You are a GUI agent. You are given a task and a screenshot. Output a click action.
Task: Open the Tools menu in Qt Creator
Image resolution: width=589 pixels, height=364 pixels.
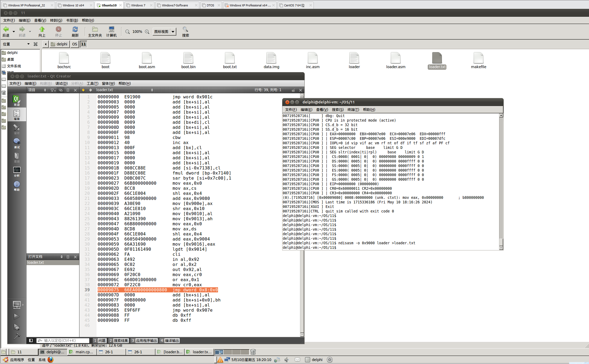tap(92, 83)
